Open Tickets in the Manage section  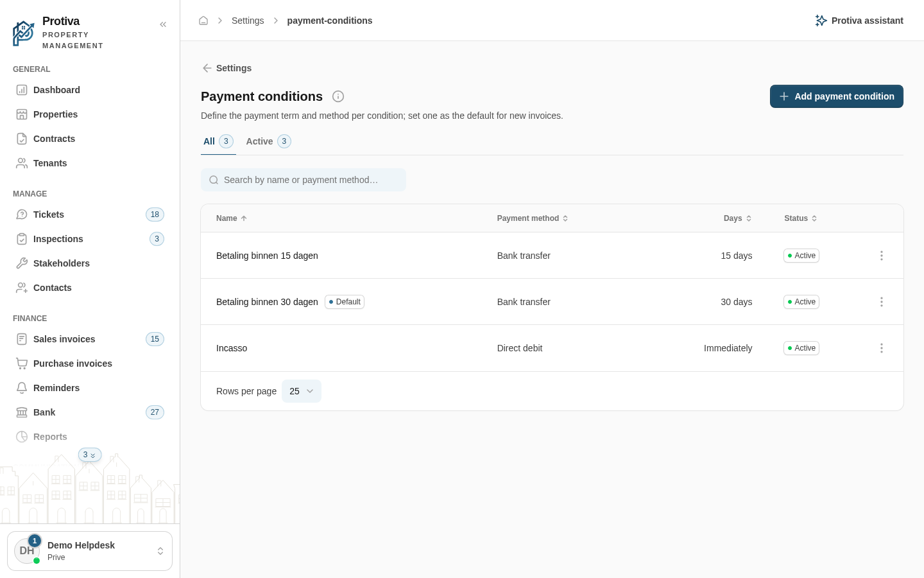90,215
